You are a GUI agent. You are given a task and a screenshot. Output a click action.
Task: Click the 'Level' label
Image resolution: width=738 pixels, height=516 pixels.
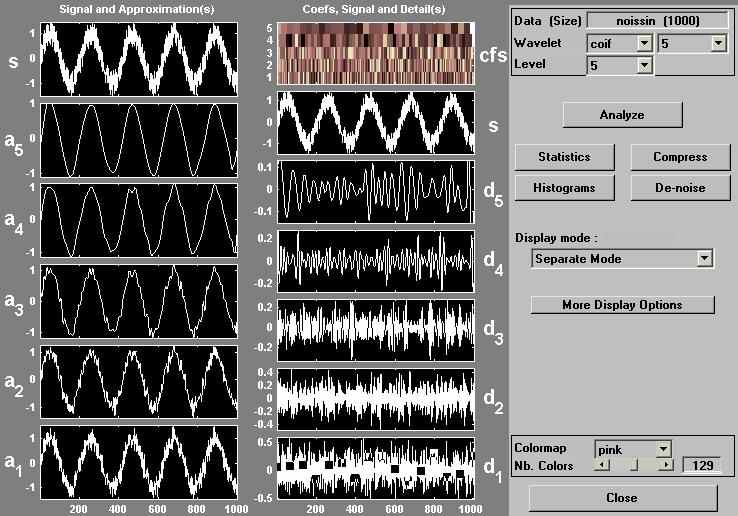pos(530,64)
